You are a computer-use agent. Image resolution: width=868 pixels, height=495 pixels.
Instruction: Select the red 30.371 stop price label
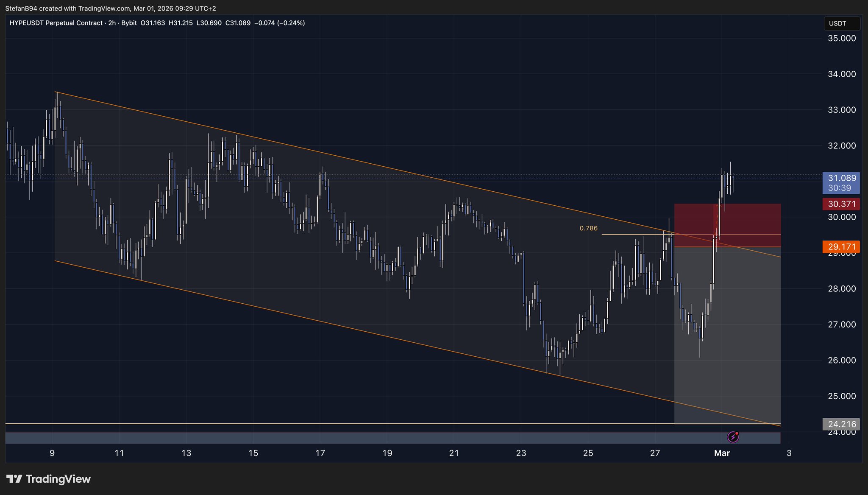(841, 204)
